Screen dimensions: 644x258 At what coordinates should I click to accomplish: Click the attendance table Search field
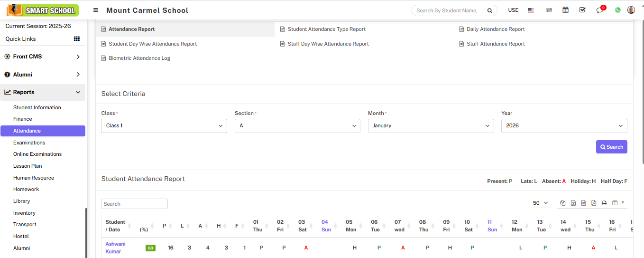pos(134,204)
